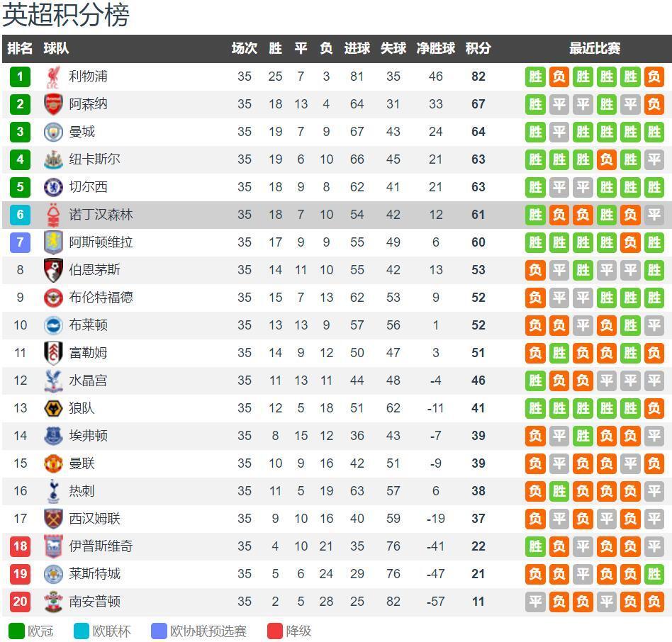The image size is (672, 642).
Task: Open the 诺丁汉森林 team link
Action: click(101, 215)
